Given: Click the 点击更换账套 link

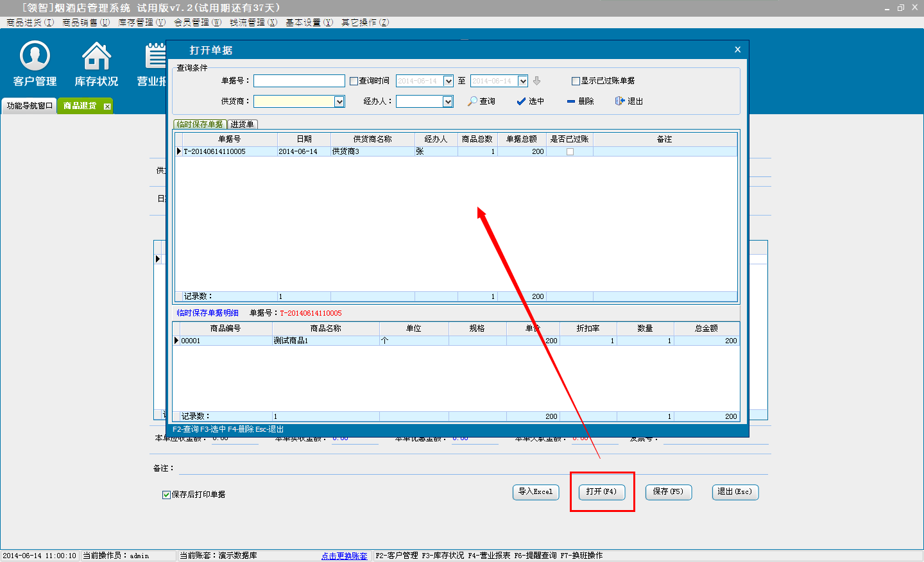Looking at the screenshot, I should [345, 556].
